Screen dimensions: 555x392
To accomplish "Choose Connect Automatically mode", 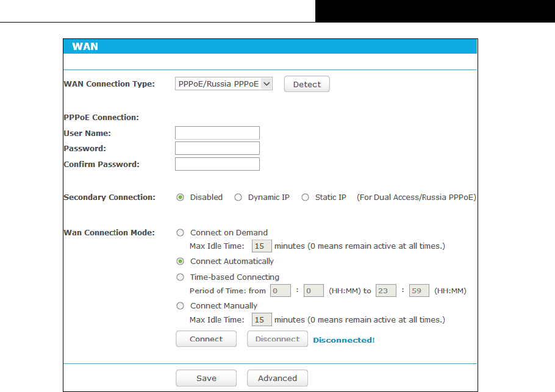I will pyautogui.click(x=180, y=262).
